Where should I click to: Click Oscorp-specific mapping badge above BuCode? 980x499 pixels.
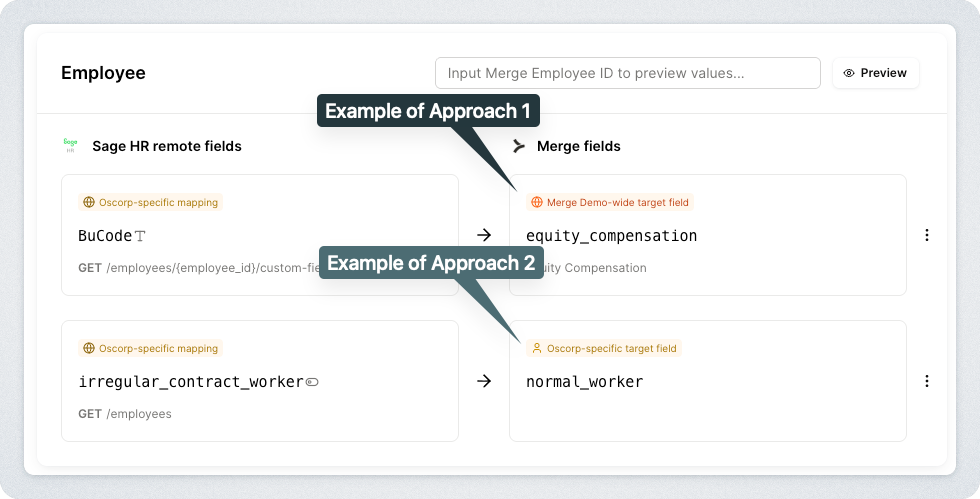(150, 202)
